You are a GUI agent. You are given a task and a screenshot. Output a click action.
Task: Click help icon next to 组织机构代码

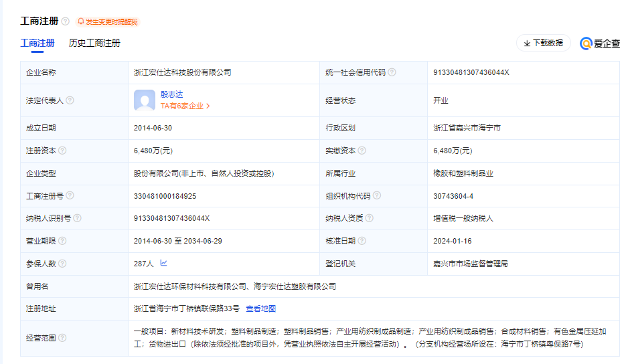click(x=377, y=195)
